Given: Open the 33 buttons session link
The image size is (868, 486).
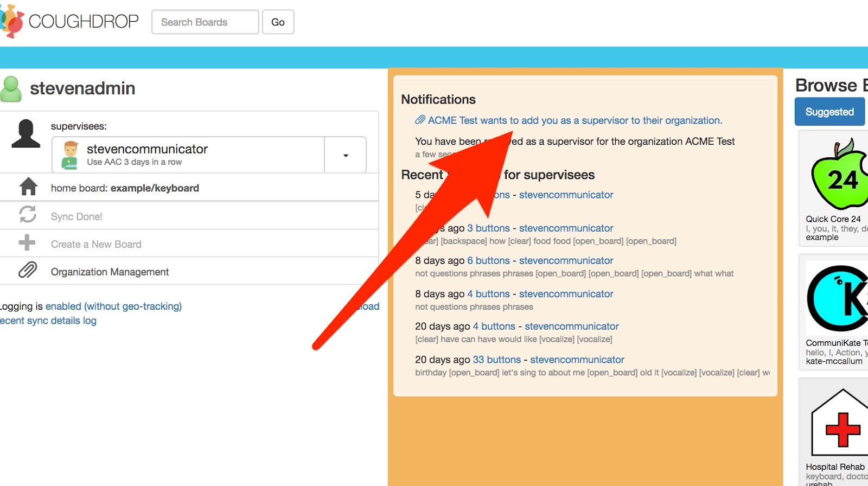Looking at the screenshot, I should coord(496,360).
